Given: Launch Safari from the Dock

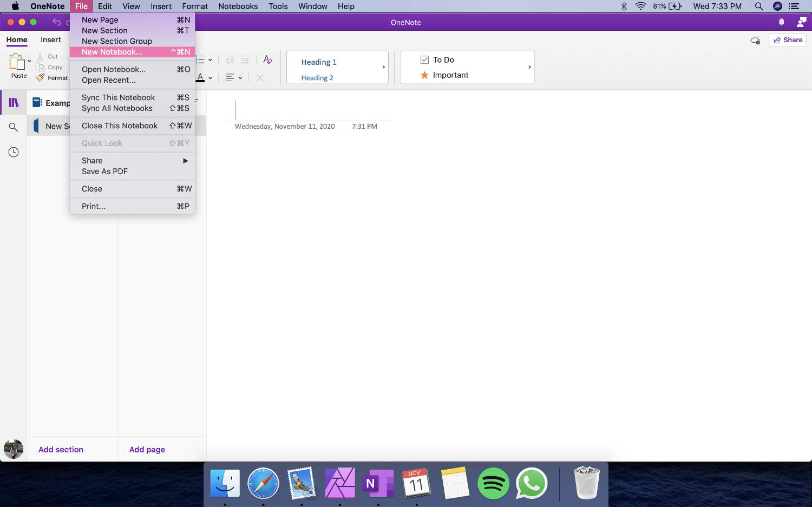Looking at the screenshot, I should click(263, 483).
